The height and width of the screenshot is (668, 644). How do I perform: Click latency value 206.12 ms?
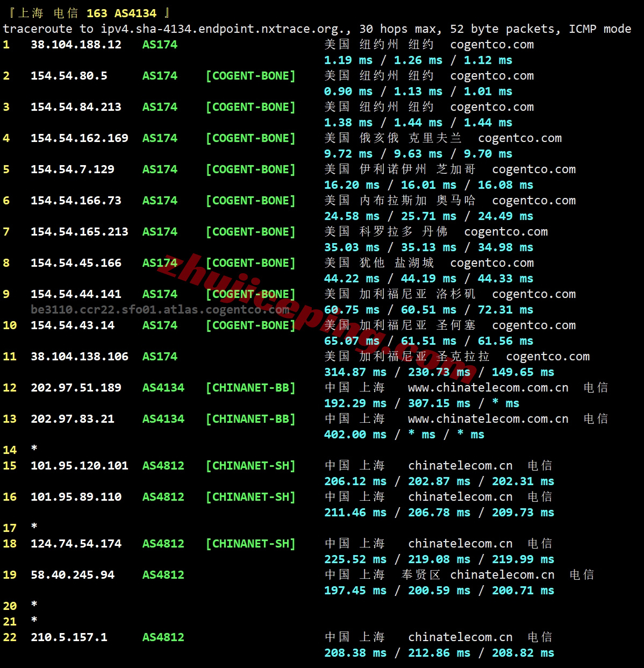pyautogui.click(x=355, y=481)
